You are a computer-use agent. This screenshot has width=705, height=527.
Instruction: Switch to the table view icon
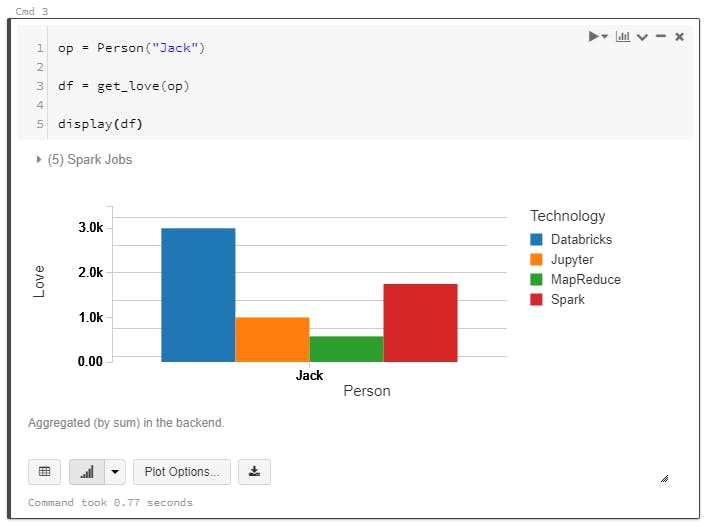[x=44, y=472]
